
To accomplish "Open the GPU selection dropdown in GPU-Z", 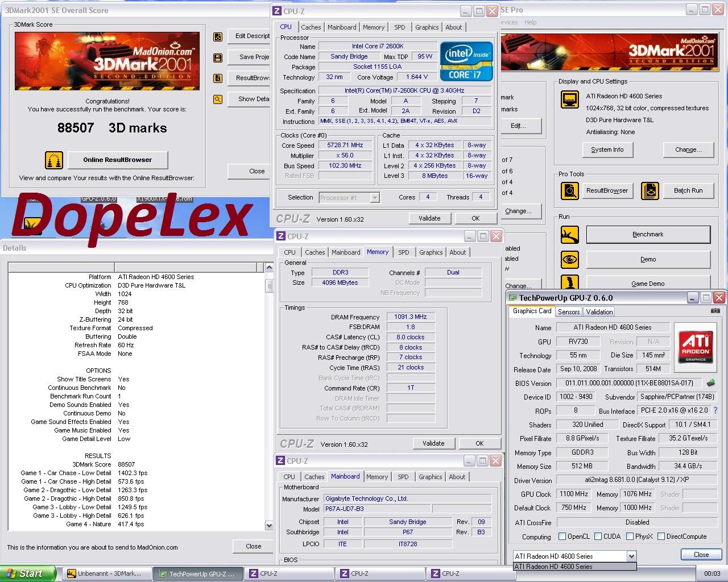I will [631, 556].
